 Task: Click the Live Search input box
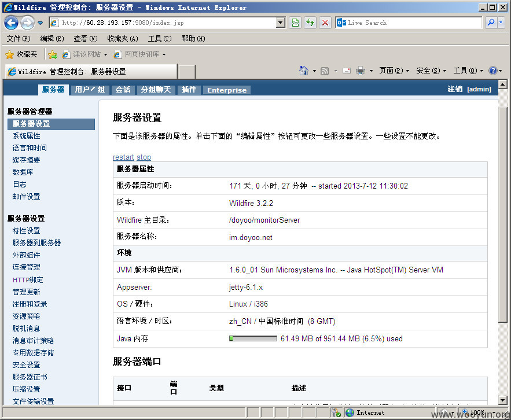coord(409,23)
